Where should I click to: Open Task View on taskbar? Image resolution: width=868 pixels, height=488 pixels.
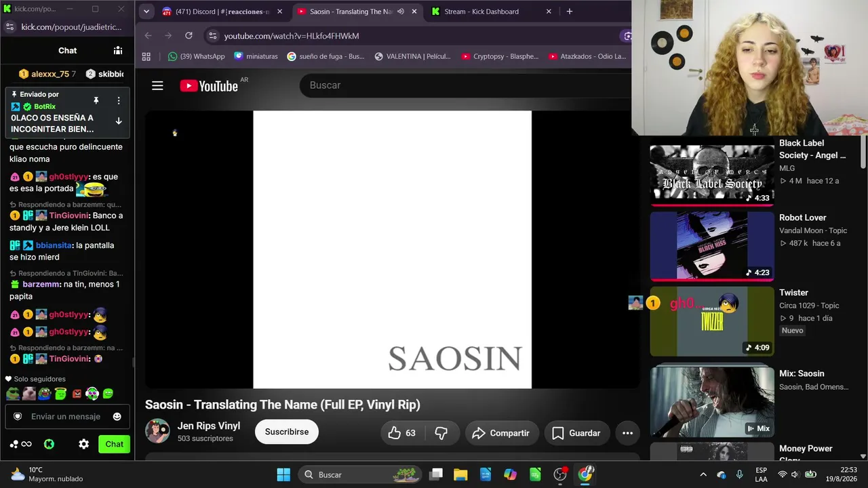[x=436, y=474]
